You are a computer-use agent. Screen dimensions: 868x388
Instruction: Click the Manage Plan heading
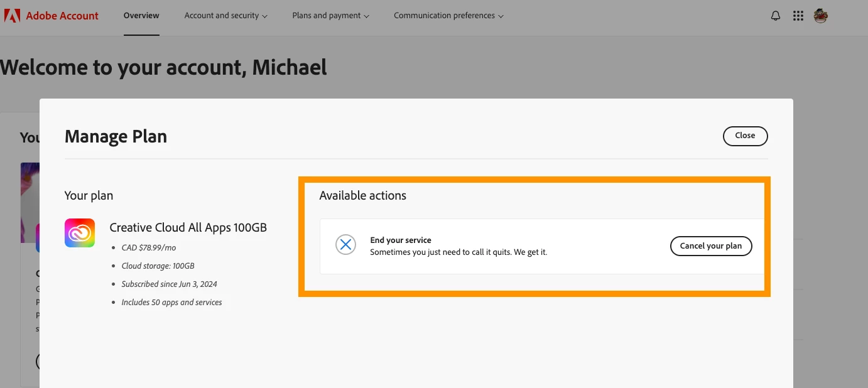click(x=116, y=136)
